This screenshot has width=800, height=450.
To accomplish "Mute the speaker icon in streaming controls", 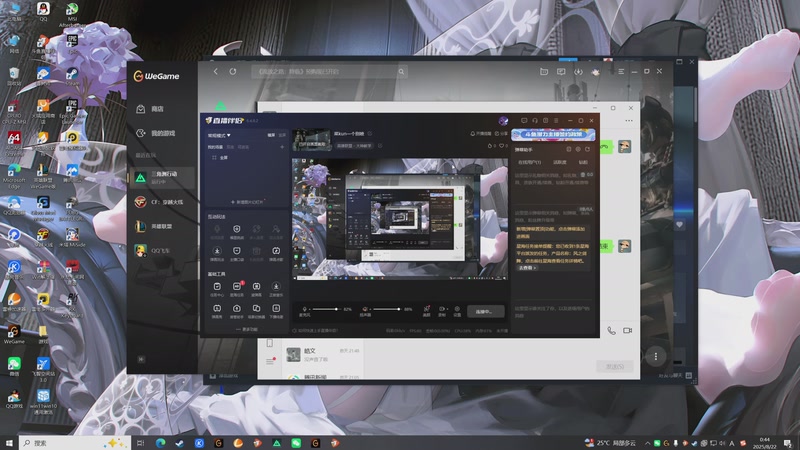I will pos(365,309).
